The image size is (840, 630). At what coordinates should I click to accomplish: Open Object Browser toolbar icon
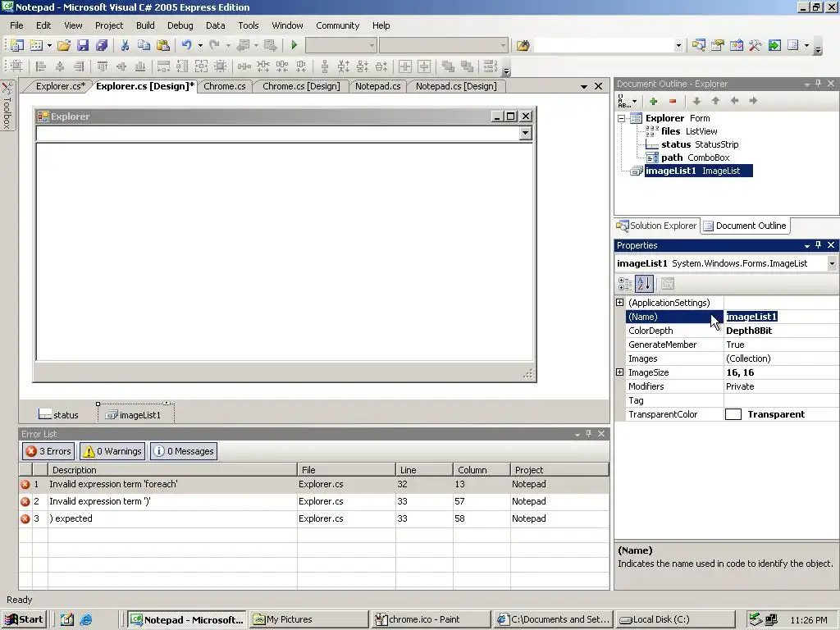coord(737,46)
